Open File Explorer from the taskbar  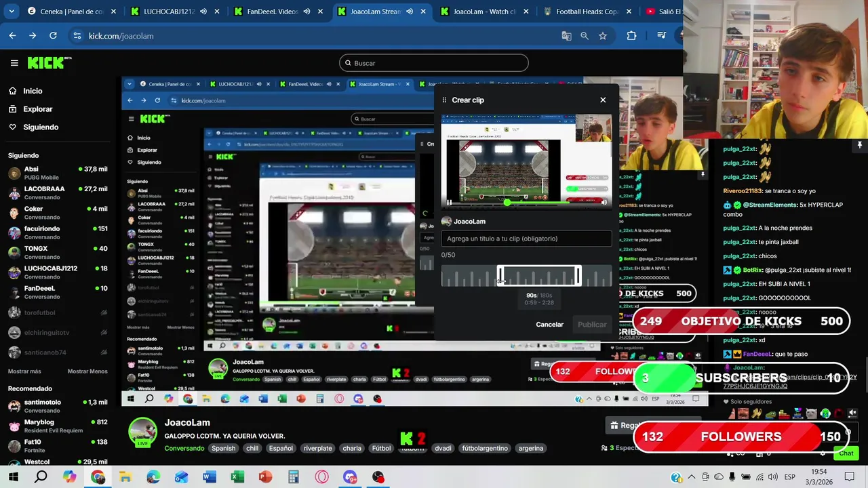(125, 477)
